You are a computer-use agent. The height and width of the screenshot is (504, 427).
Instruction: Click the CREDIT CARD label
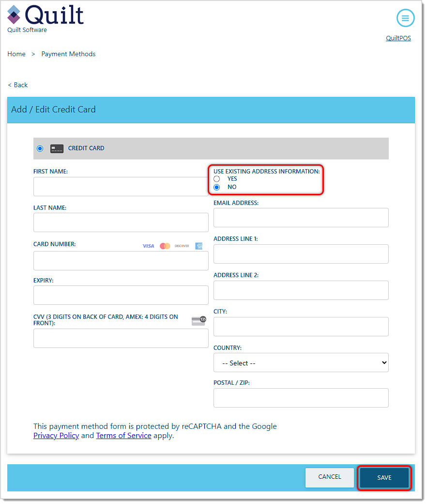pos(86,149)
